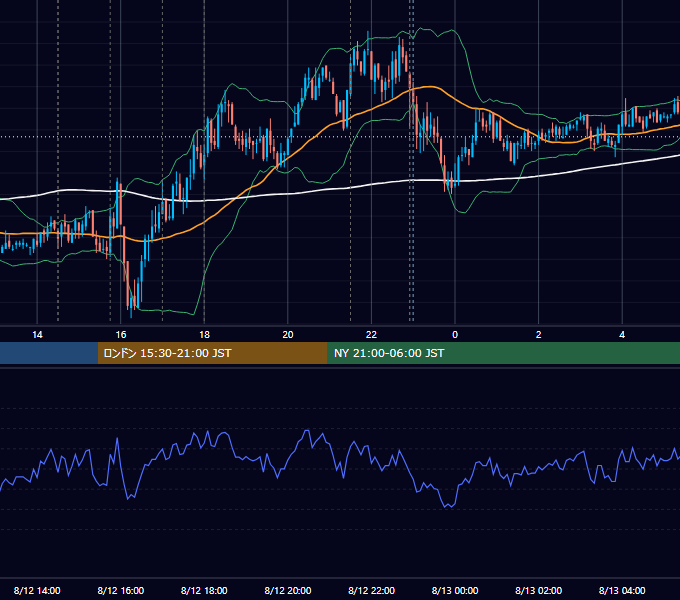Click the 8/12 20:00 time label

tap(288, 590)
